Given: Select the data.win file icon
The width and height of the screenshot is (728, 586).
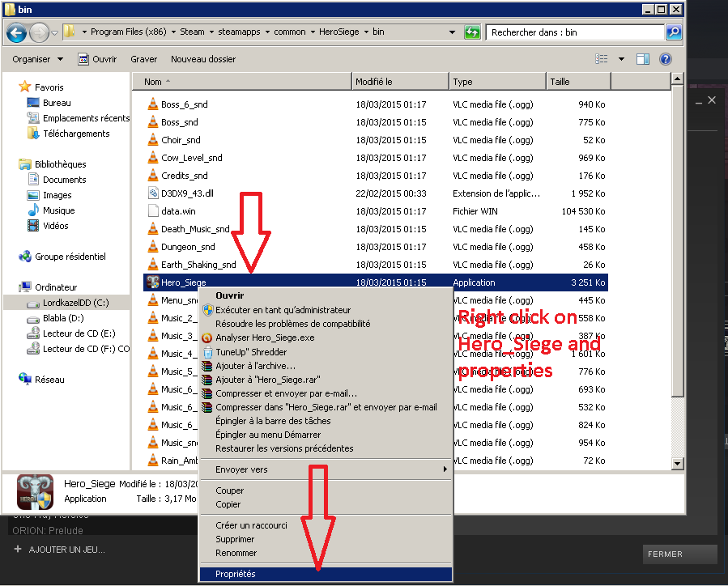Looking at the screenshot, I should coord(153,210).
